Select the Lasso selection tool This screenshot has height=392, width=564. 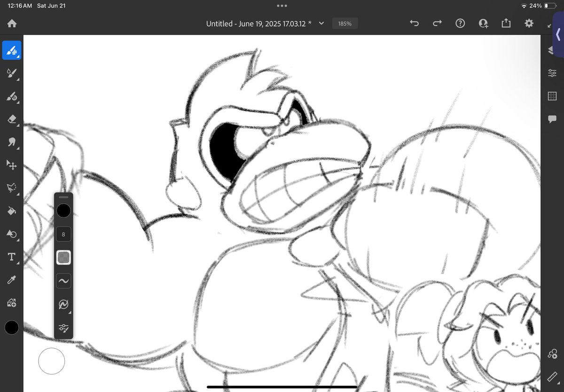pyautogui.click(x=12, y=188)
